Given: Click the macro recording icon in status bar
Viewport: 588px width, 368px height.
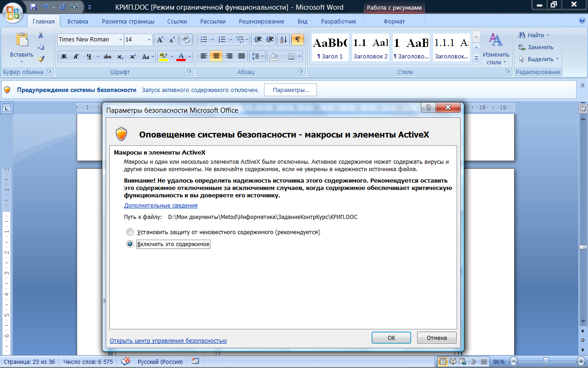Looking at the screenshot, I should coord(195,362).
